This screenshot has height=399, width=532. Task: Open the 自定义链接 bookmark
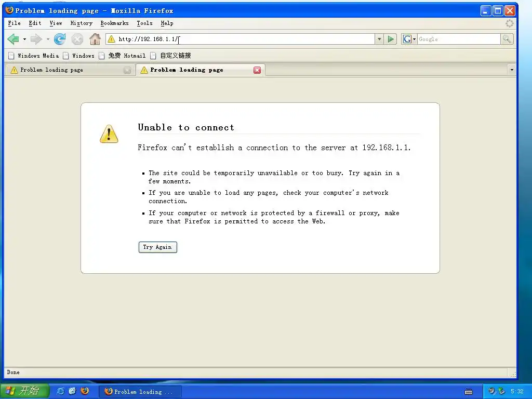click(x=170, y=56)
